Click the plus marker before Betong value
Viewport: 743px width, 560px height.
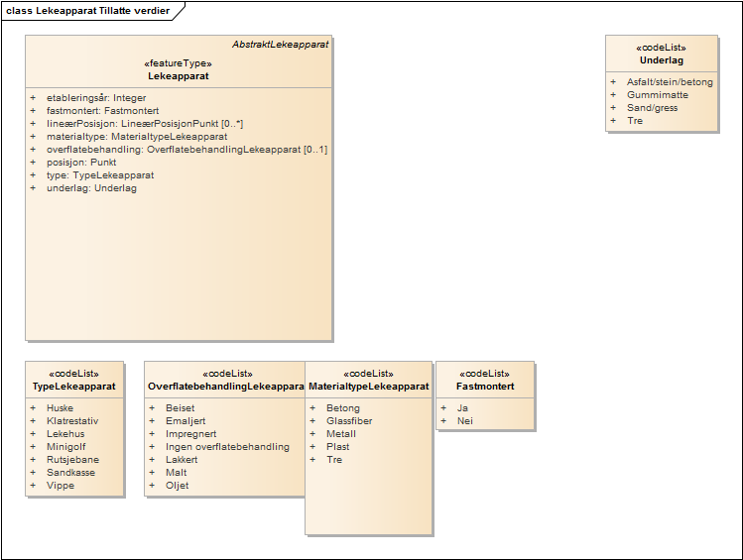(x=312, y=408)
